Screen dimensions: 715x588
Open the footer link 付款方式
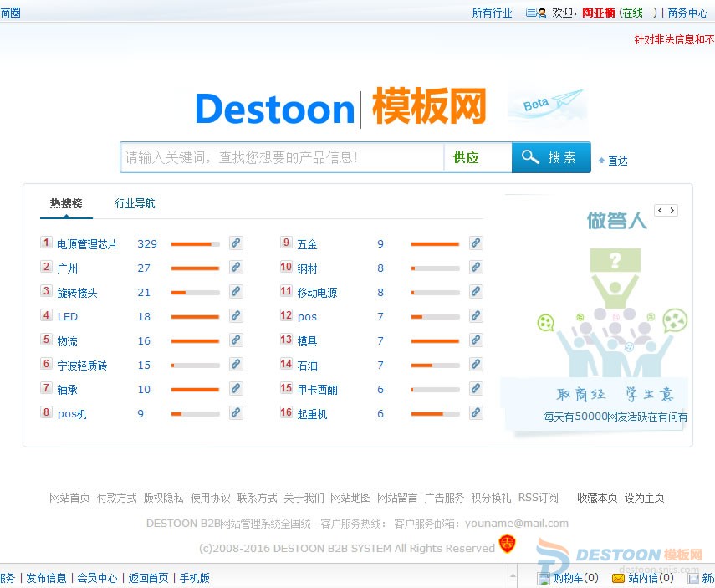pyautogui.click(x=117, y=498)
